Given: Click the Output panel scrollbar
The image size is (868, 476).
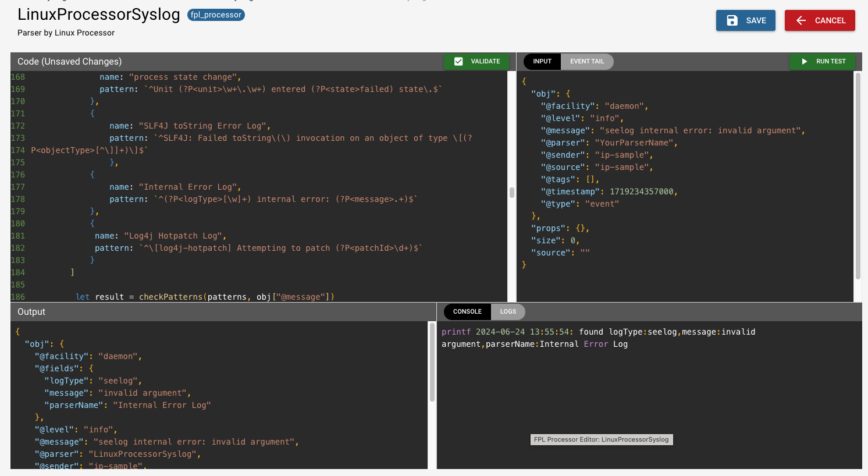Looking at the screenshot, I should point(432,362).
